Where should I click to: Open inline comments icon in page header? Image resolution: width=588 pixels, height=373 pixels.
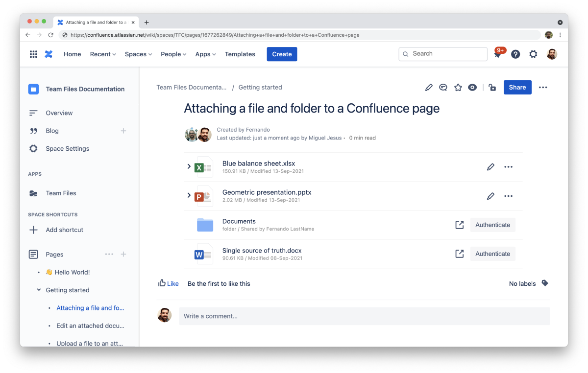[x=443, y=88]
